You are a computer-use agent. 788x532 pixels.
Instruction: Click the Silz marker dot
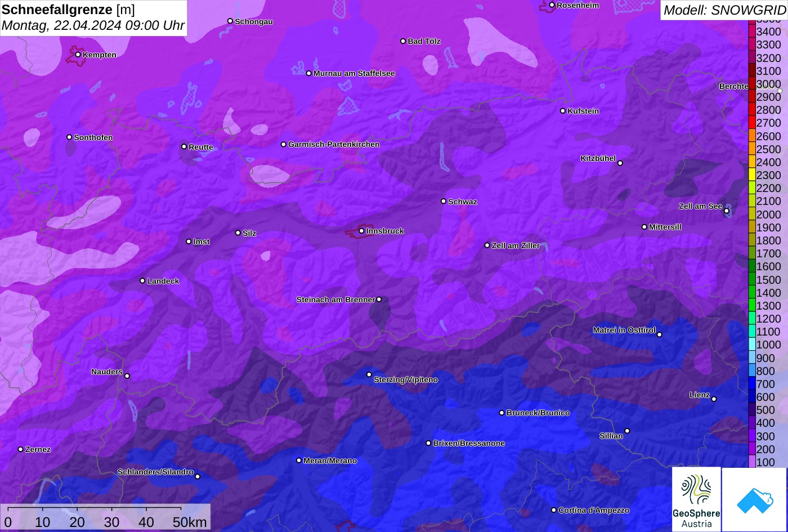pyautogui.click(x=238, y=233)
